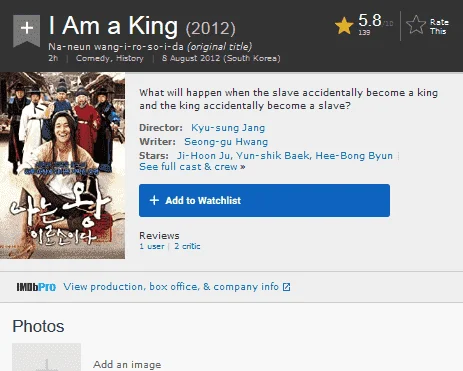This screenshot has height=371, width=463.
Task: Click the Add an image placeholder thumbnail
Action: click(47, 357)
